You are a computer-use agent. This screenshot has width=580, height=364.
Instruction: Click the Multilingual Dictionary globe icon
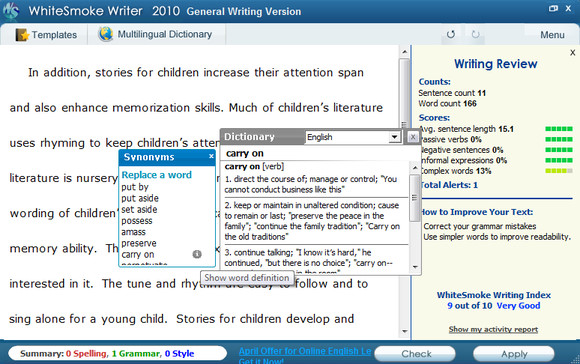106,34
